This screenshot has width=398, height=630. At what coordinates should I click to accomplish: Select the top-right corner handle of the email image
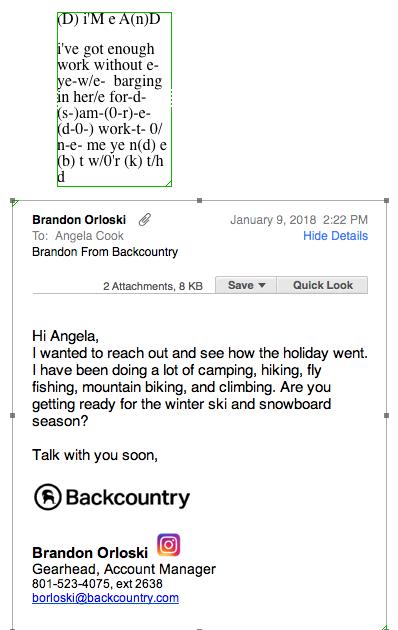point(386,200)
